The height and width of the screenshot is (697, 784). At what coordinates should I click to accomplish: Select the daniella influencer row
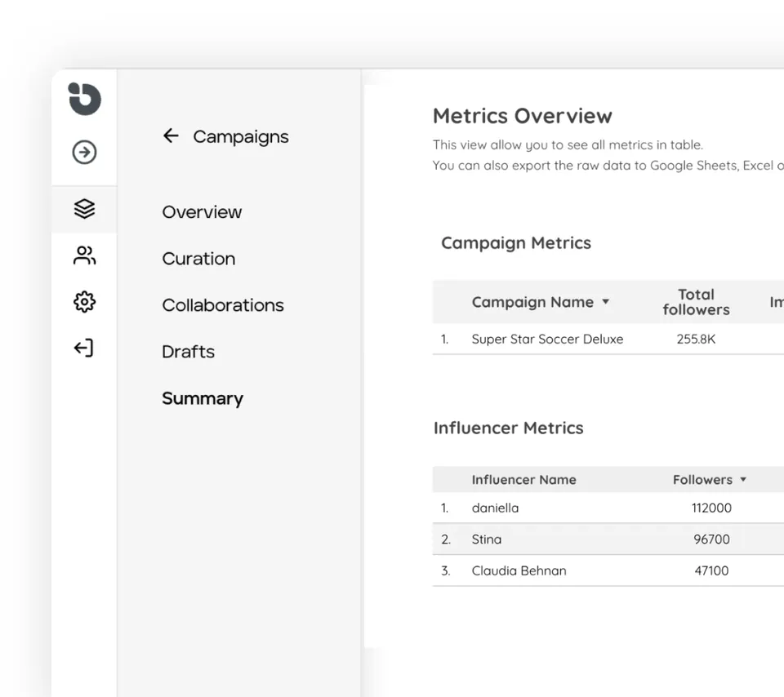(x=608, y=508)
